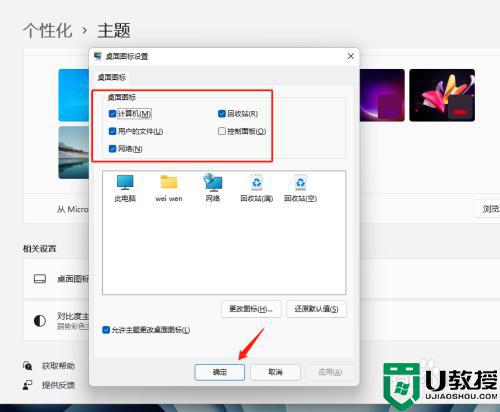Uncheck the 网络(N) checkbox

112,148
